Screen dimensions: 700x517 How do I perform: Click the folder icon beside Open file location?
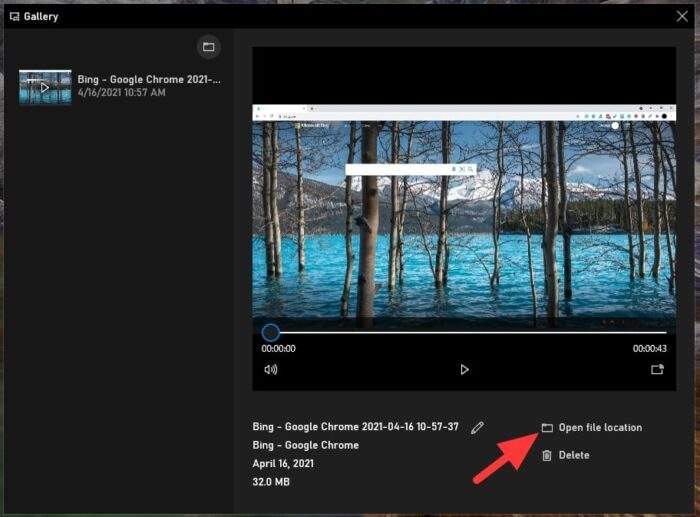[x=547, y=428]
